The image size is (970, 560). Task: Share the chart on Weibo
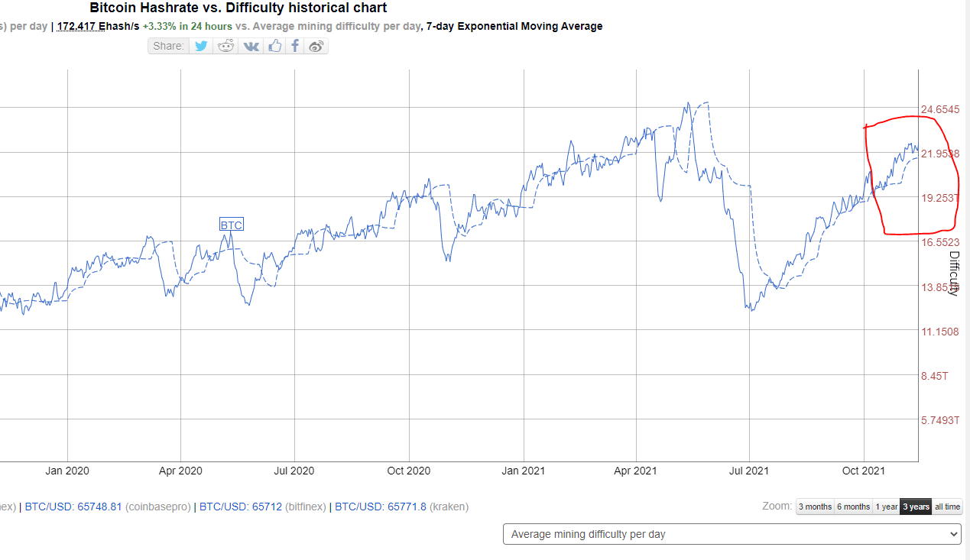pos(316,46)
